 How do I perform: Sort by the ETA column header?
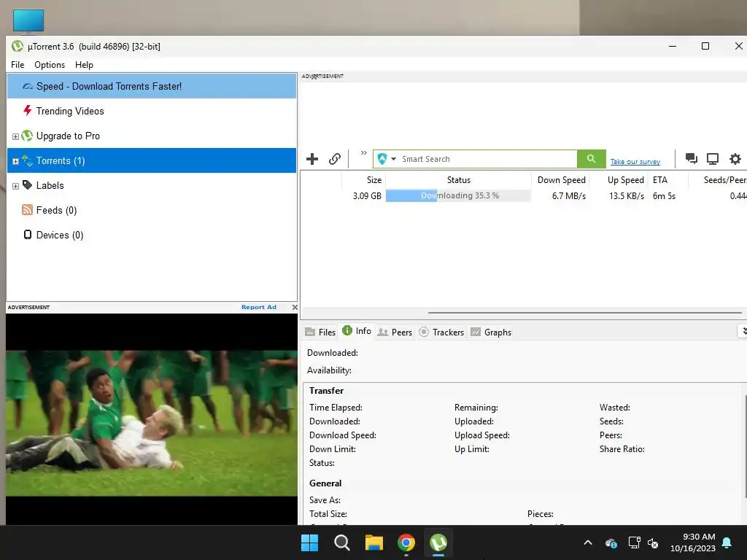pyautogui.click(x=668, y=179)
